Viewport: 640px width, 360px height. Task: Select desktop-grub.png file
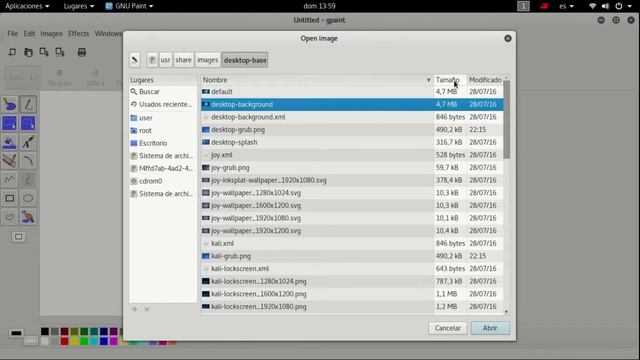pos(352,130)
